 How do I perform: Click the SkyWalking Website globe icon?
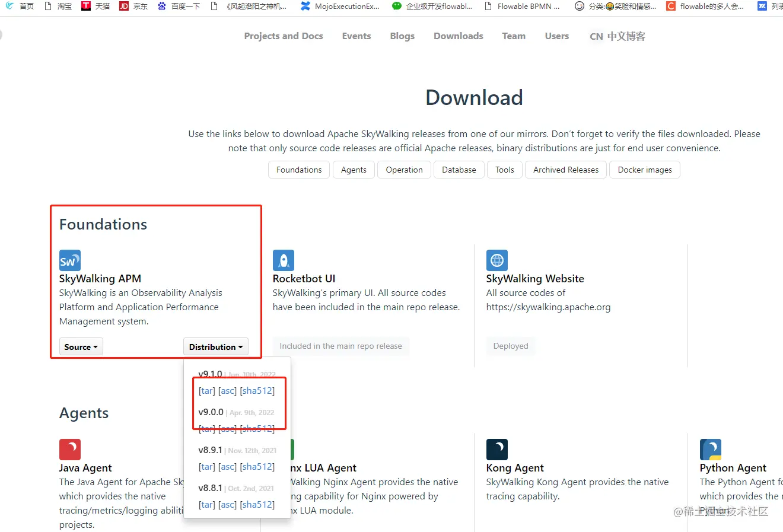tap(496, 260)
